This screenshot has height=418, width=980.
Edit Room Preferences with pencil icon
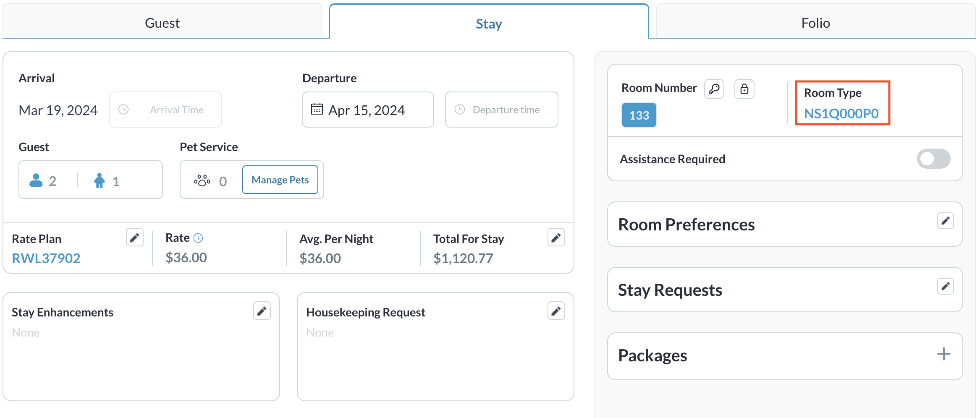click(945, 221)
